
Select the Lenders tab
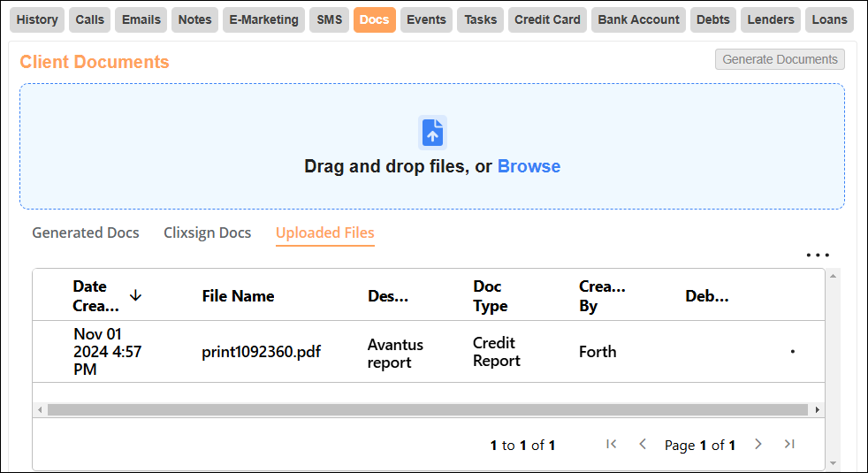[771, 20]
